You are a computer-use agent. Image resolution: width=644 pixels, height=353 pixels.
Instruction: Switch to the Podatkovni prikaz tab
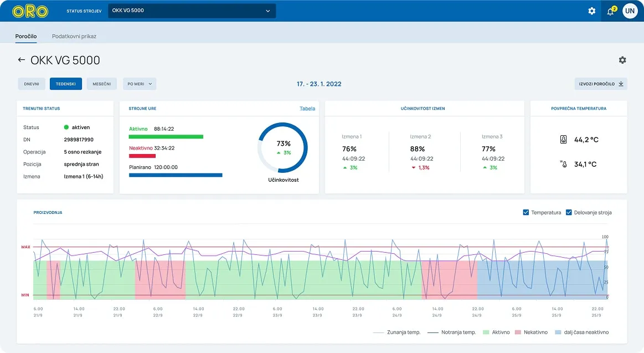click(74, 36)
